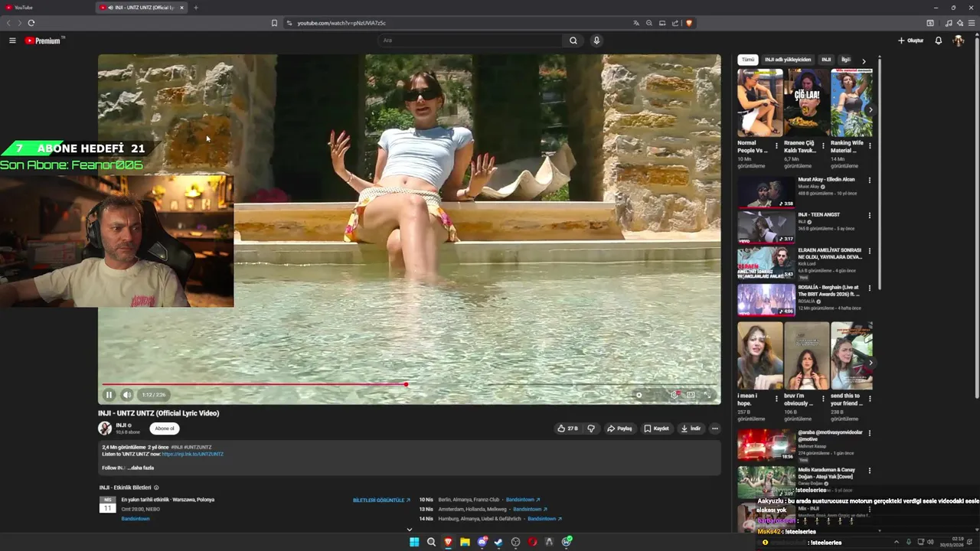The image size is (980, 551).
Task: Open the inji.lnk.to/UNTZUNTZ link
Action: click(192, 454)
